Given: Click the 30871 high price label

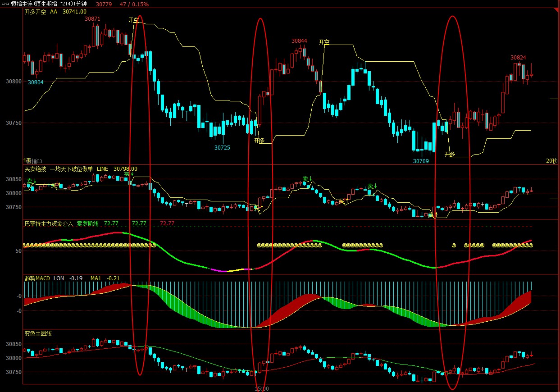Looking at the screenshot, I should pyautogui.click(x=92, y=19).
